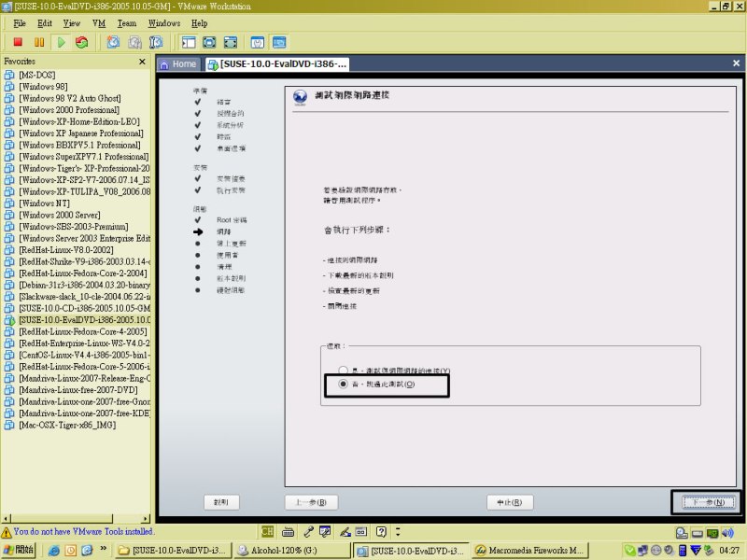
Task: Open Macromedia Fireworks taskbar button
Action: pyautogui.click(x=530, y=551)
